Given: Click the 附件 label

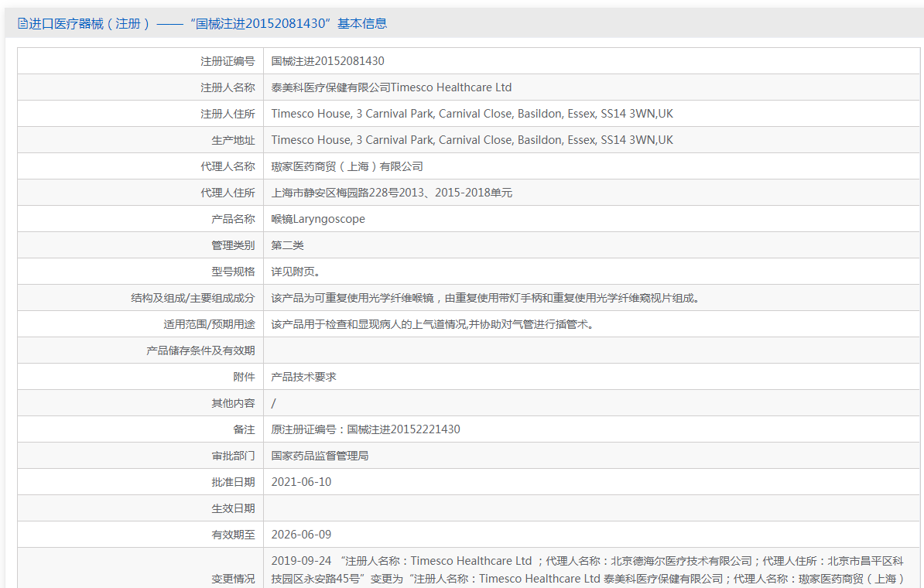Looking at the screenshot, I should 244,377.
